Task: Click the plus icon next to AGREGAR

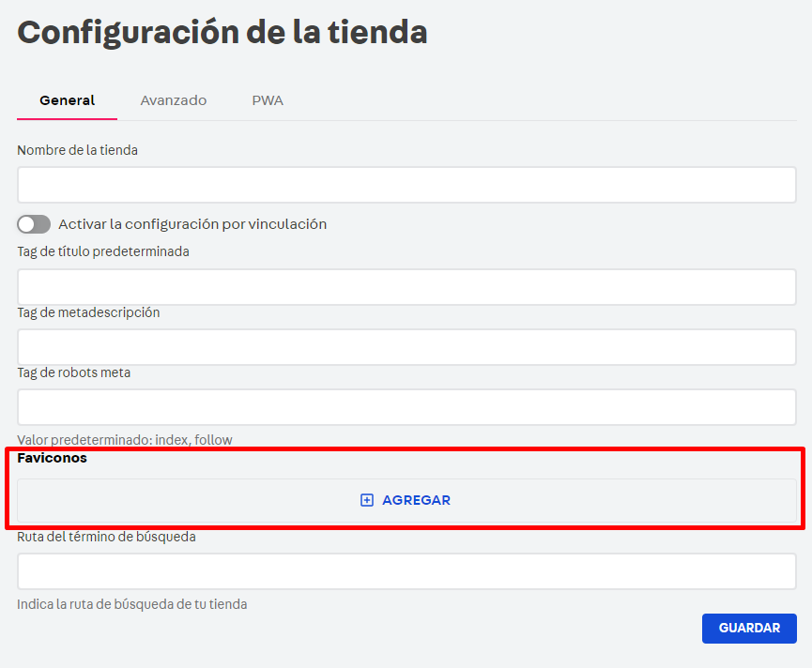Action: click(x=366, y=499)
